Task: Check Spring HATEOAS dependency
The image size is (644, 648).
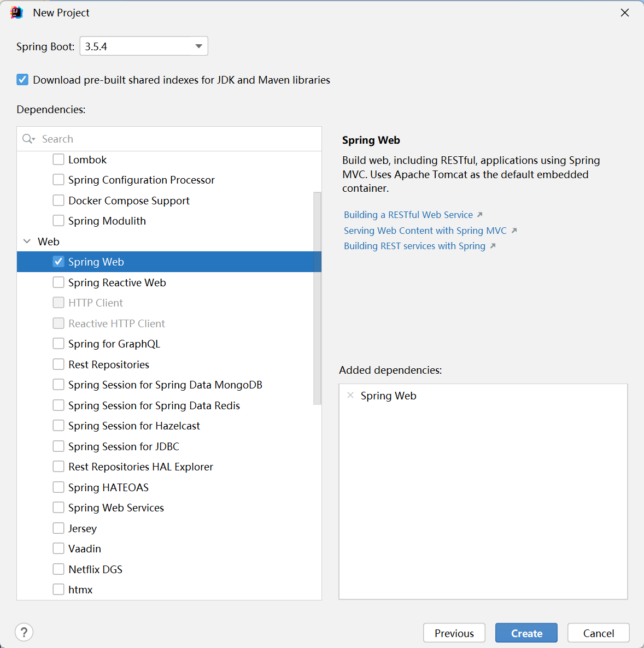Action: point(58,487)
